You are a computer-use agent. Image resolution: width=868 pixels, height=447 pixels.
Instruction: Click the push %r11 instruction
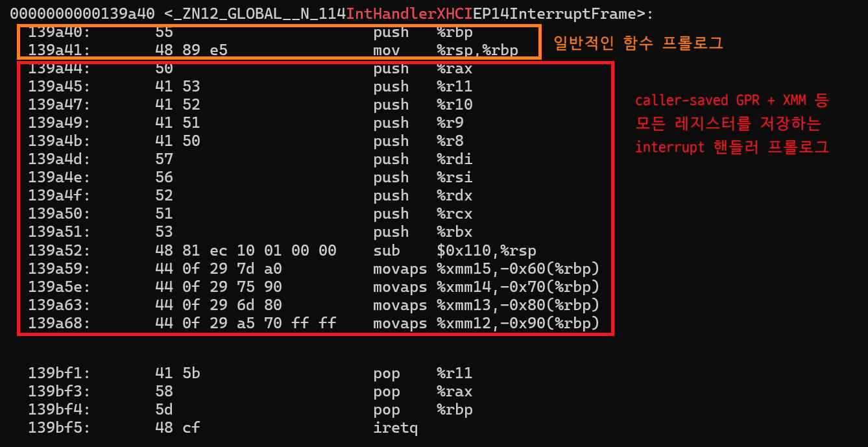coord(422,86)
